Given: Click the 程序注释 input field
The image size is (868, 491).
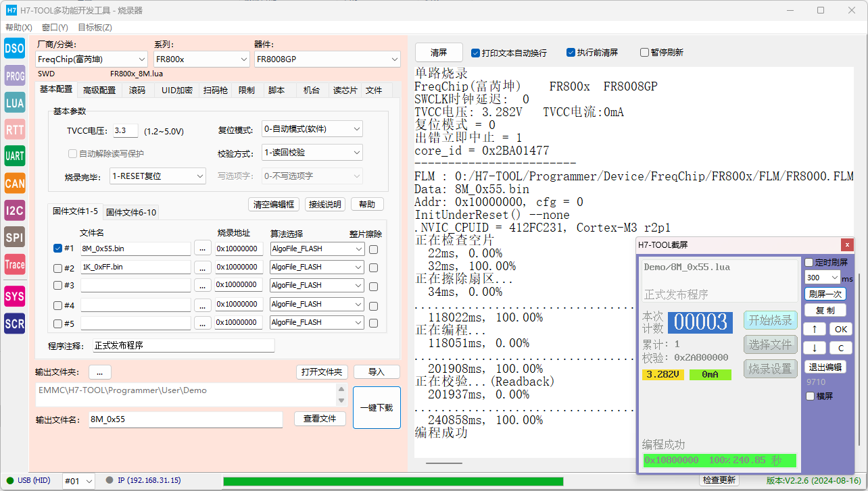Looking at the screenshot, I should click(x=184, y=345).
